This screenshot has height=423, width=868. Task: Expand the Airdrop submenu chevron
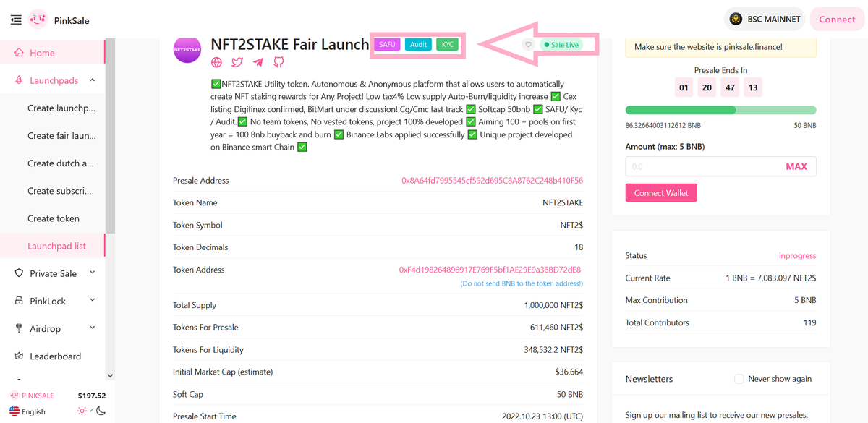(93, 328)
